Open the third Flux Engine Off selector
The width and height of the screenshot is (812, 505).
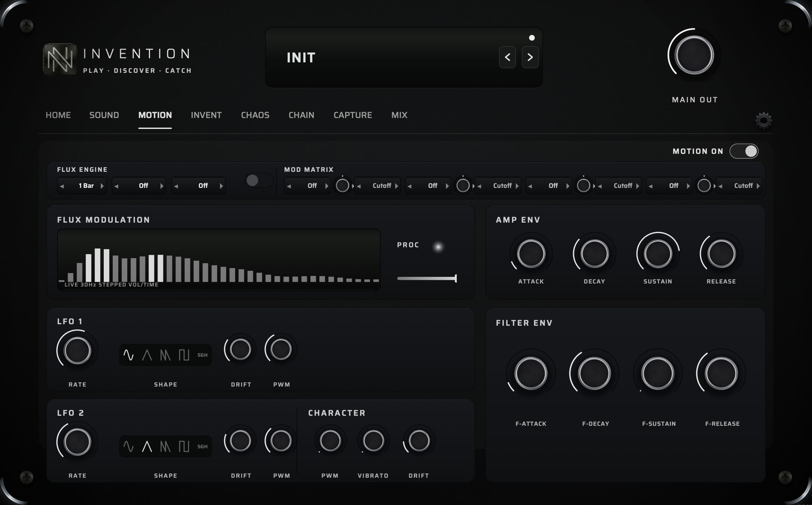pyautogui.click(x=199, y=186)
